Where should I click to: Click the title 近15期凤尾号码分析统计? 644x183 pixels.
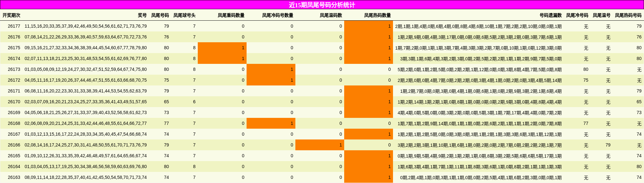click(x=322, y=5)
